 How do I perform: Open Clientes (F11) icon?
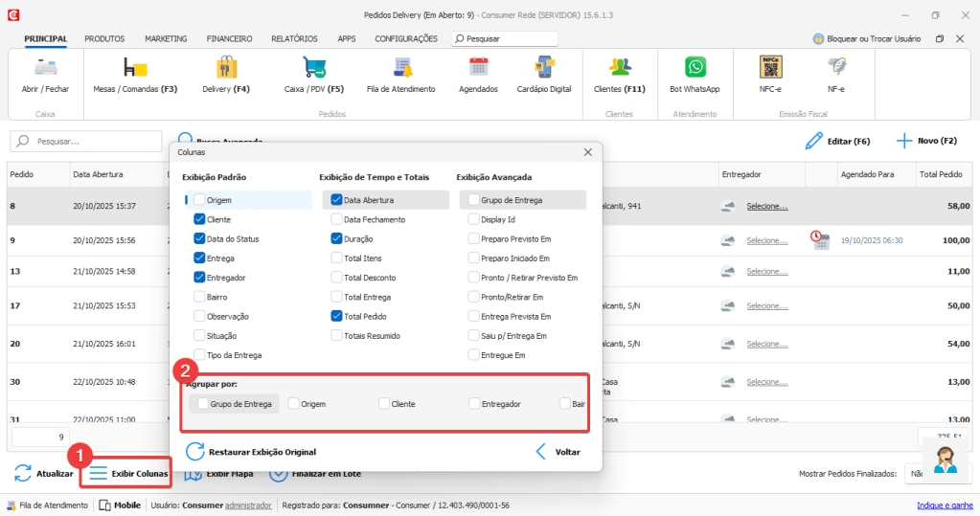619,68
